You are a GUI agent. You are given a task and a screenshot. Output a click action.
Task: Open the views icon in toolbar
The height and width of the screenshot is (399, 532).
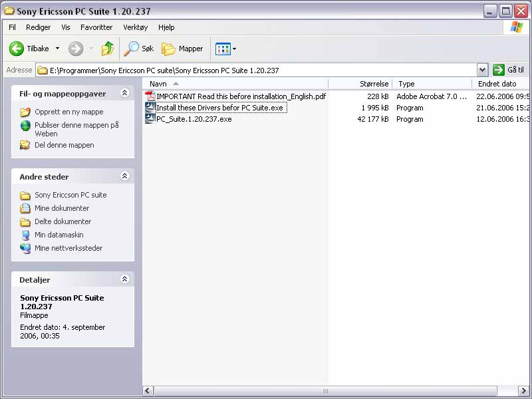(x=223, y=49)
